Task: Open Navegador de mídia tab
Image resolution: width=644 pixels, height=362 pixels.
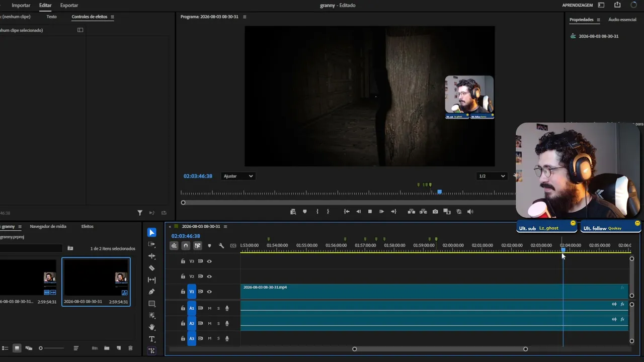Action: 48,226
